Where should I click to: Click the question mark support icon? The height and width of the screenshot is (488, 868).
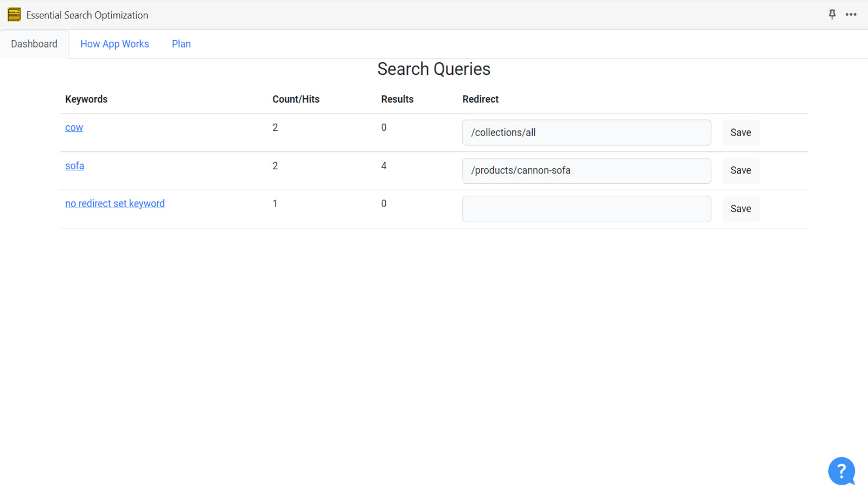(x=841, y=471)
